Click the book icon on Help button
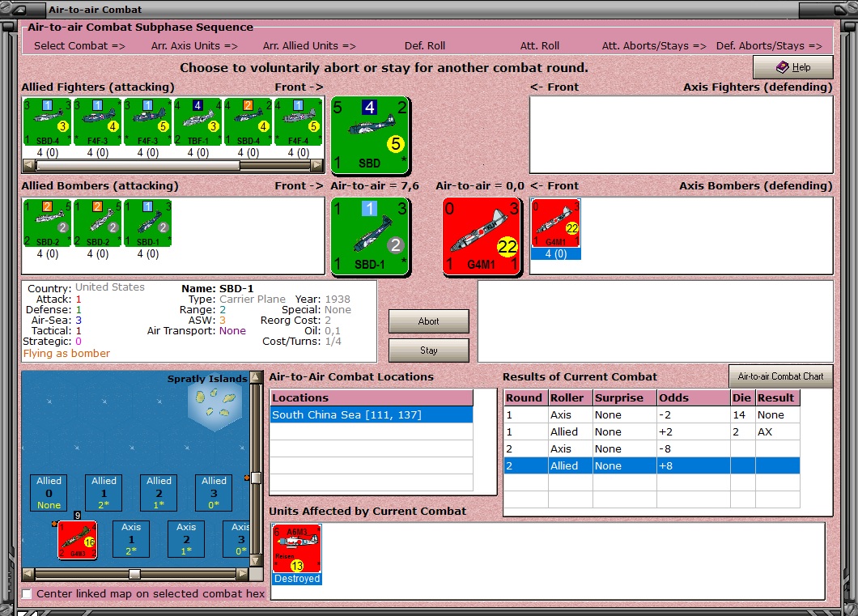This screenshot has width=858, height=616. (x=783, y=67)
